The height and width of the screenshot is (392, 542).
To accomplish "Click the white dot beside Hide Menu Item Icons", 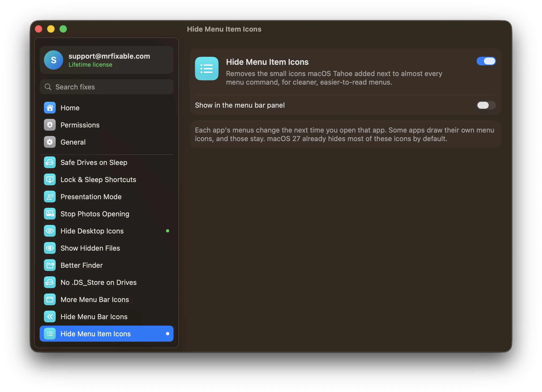I will coord(168,334).
